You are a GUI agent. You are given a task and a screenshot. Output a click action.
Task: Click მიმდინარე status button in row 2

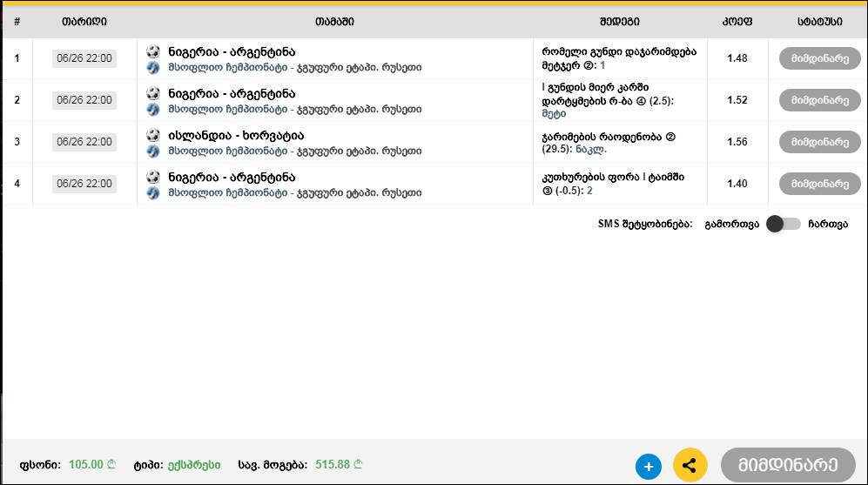tap(820, 100)
